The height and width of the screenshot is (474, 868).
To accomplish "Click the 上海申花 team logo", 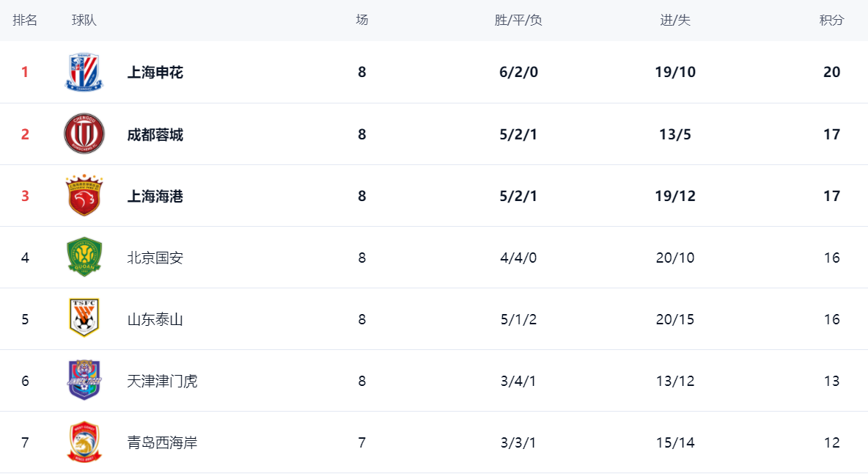I will coord(84,72).
